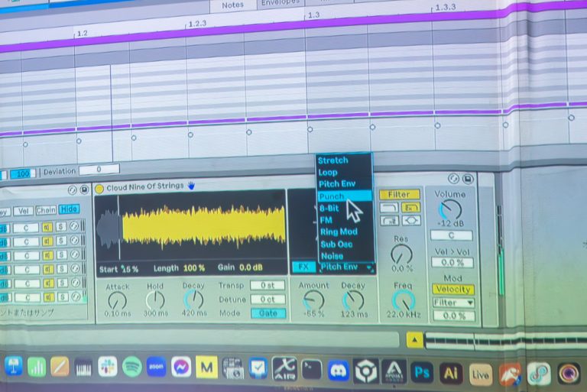
Task: Click the Hide button in chain list
Action: tap(69, 209)
